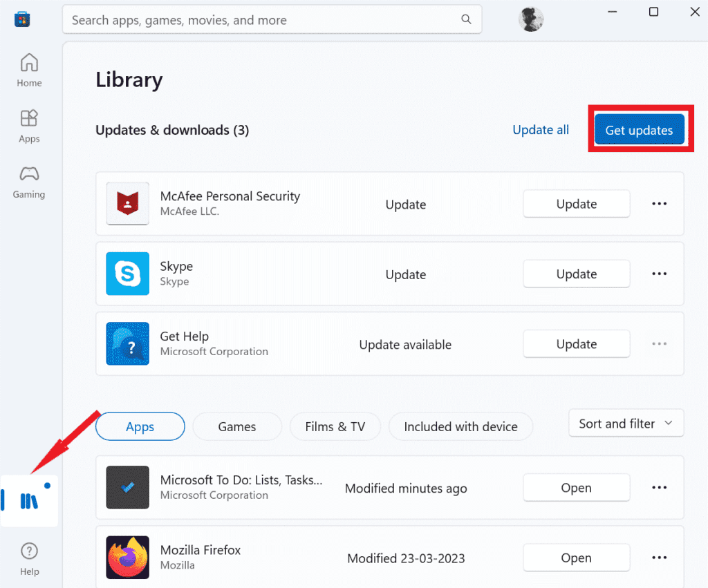Click the Library page heading
The height and width of the screenshot is (588, 708).
129,80
